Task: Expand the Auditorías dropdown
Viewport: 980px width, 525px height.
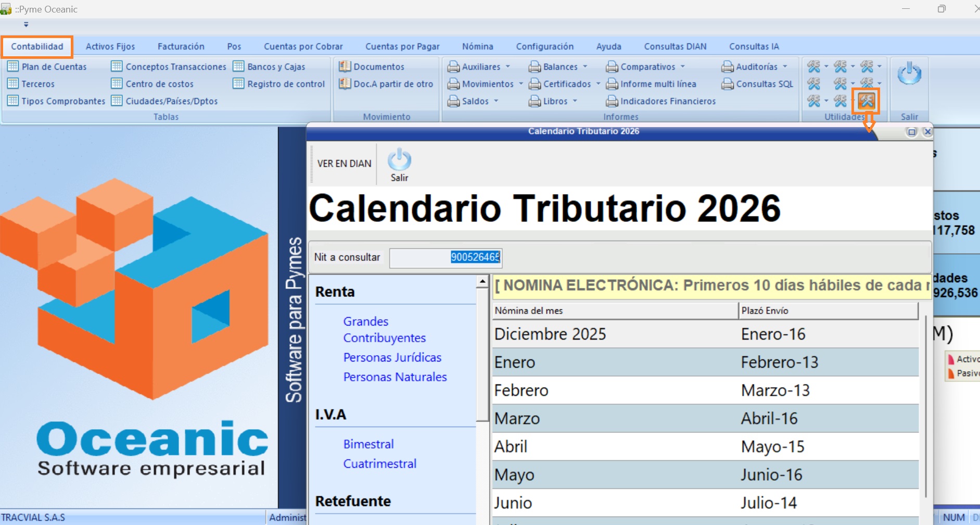Action: pos(785,67)
